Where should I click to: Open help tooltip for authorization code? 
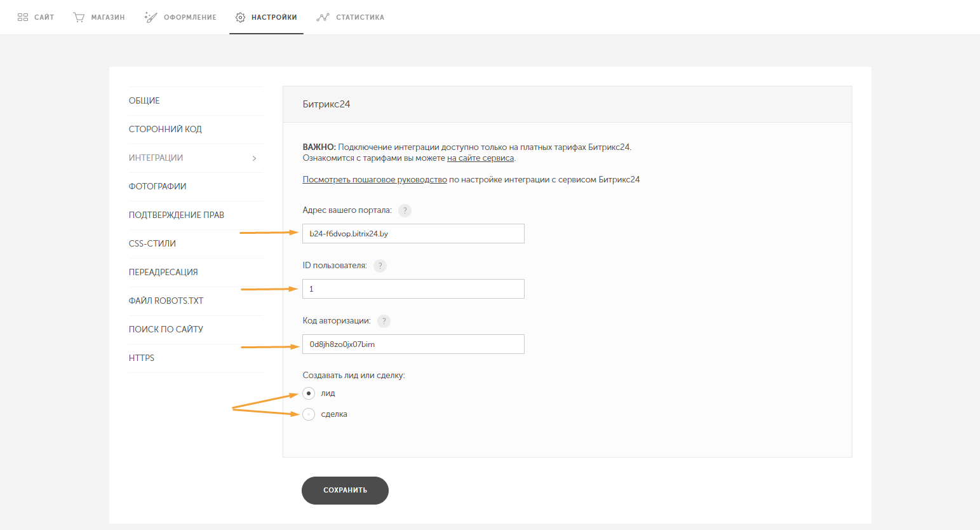click(384, 321)
